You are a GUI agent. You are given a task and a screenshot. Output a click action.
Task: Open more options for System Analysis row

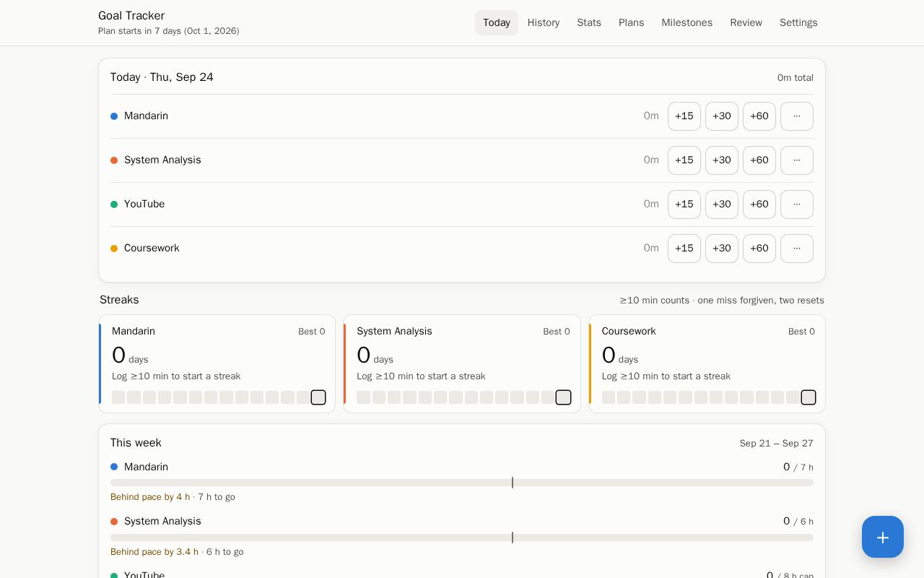(796, 160)
